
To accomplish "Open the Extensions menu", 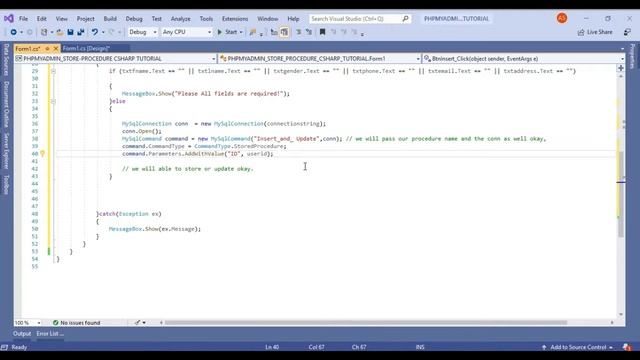I will coord(235,19).
